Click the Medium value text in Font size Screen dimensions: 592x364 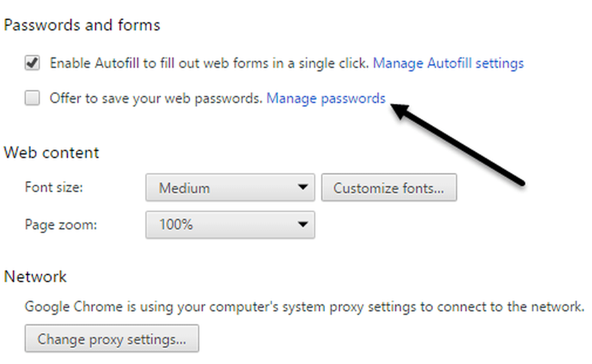(x=184, y=188)
